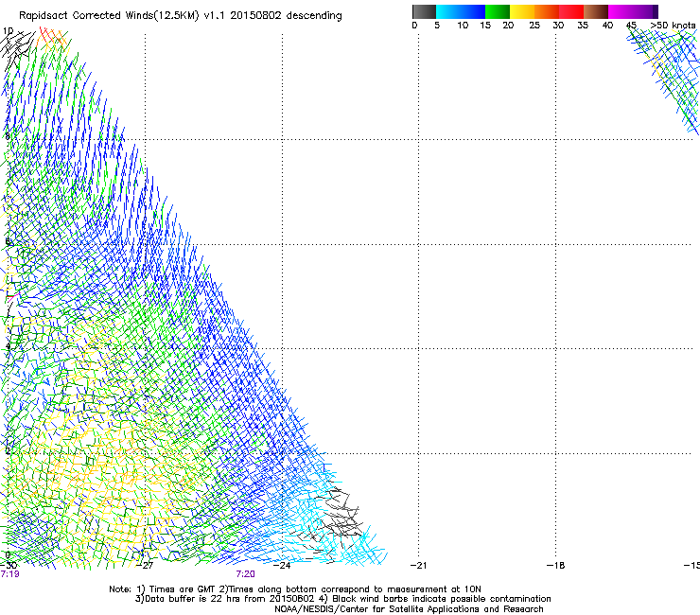Click the small wind swath in top-right corner

(x=665, y=79)
